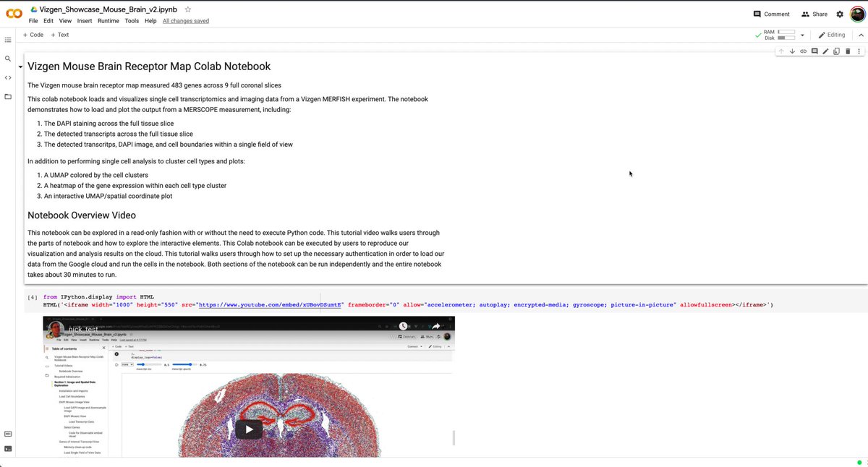This screenshot has height=467, width=868.
Task: Click the All changes saved link
Action: pyautogui.click(x=186, y=21)
